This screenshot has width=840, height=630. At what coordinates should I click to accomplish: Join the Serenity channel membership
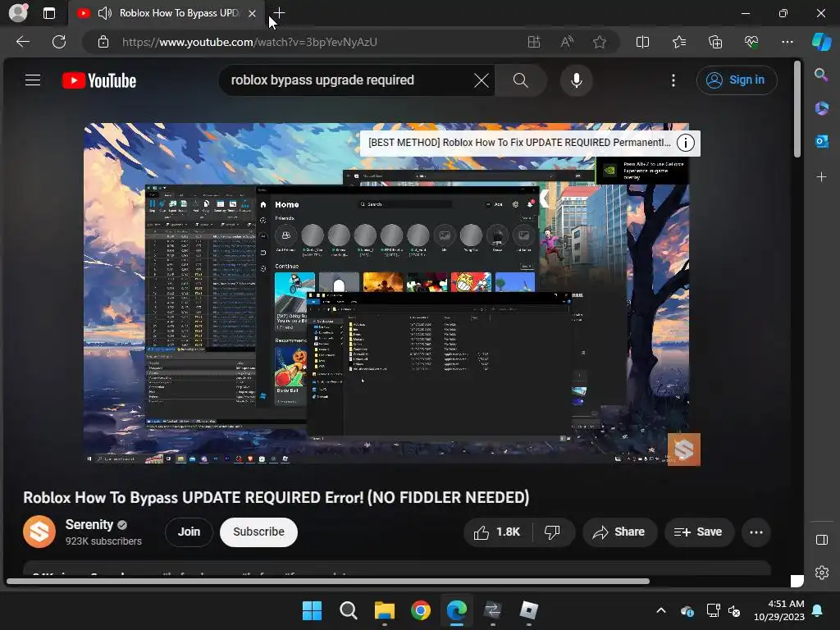click(189, 532)
